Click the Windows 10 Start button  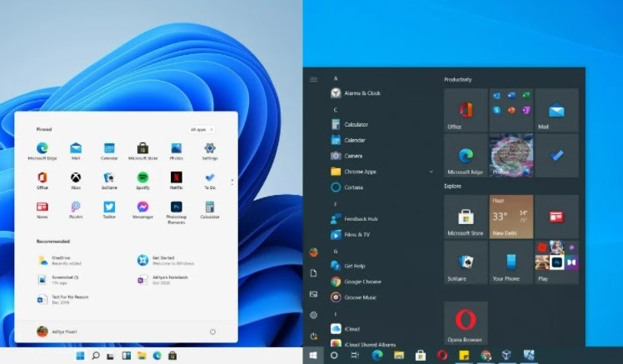tap(313, 356)
